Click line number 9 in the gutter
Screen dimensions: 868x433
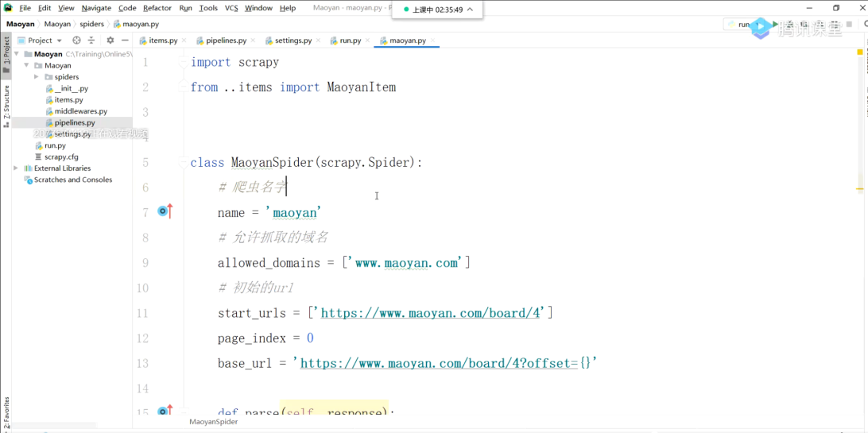click(145, 263)
